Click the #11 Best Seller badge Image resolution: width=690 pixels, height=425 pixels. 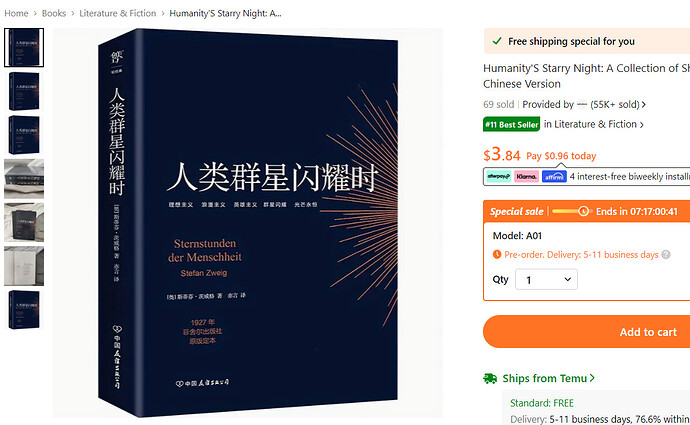511,125
